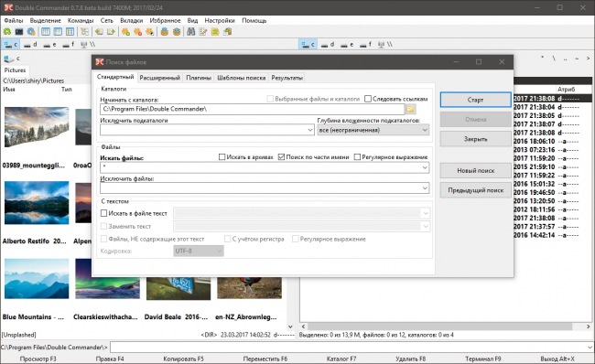The height and width of the screenshot is (364, 595).
Task: Open the multi-rename tool icon
Action: click(203, 32)
